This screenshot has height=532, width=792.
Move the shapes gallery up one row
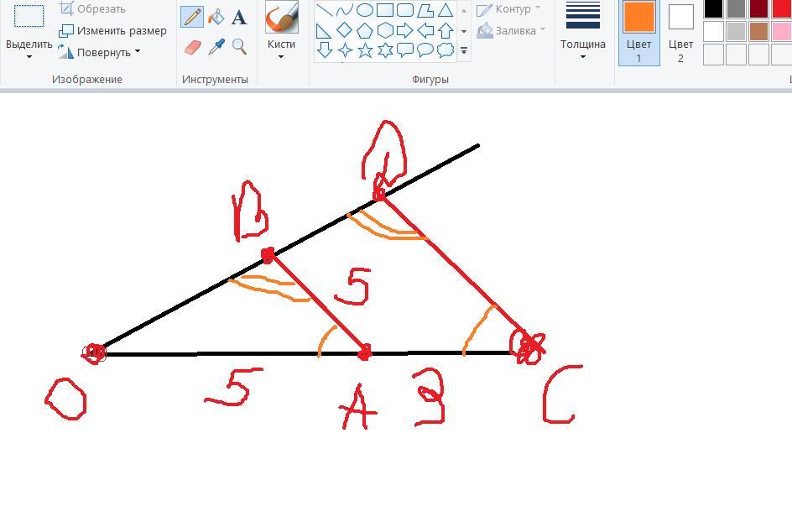coord(464,10)
